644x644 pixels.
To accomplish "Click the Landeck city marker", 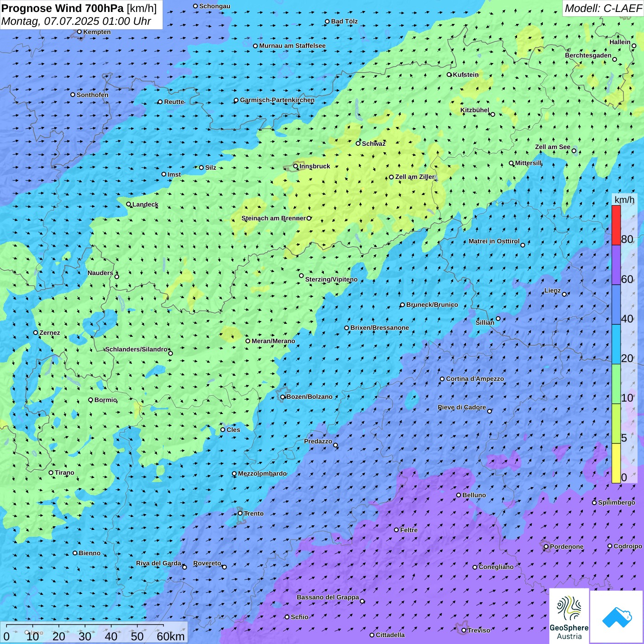I will point(129,204).
